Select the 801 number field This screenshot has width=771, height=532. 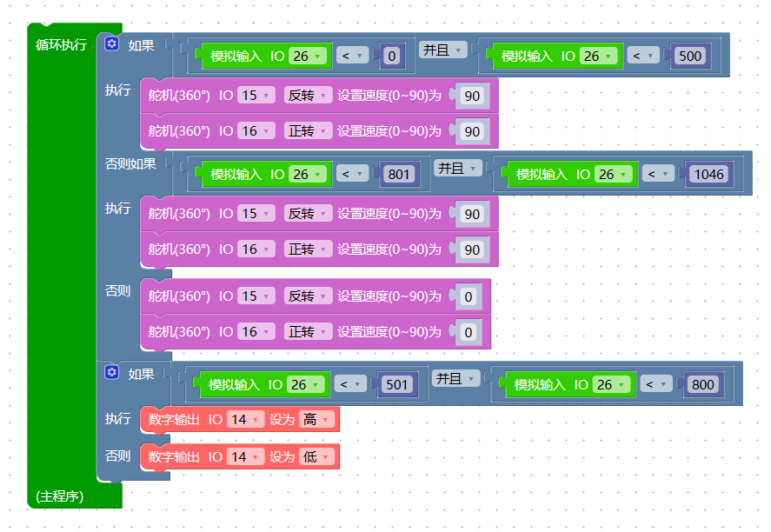[x=398, y=174]
